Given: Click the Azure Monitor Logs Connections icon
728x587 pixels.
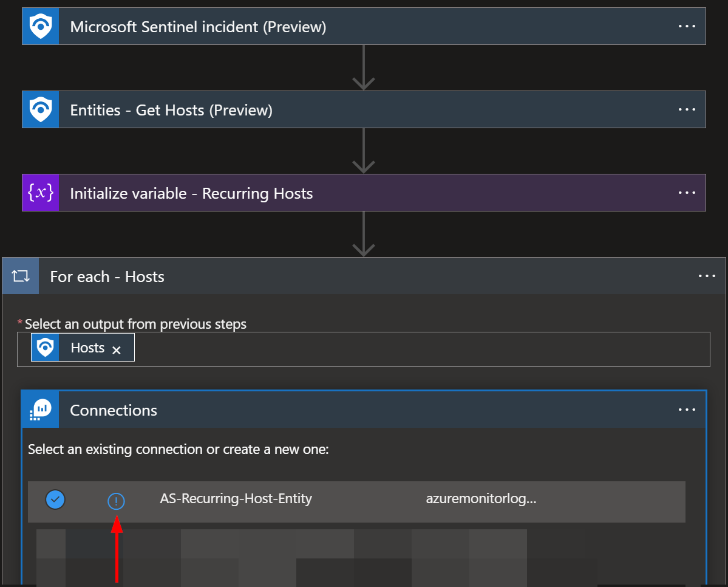Looking at the screenshot, I should click(x=41, y=410).
